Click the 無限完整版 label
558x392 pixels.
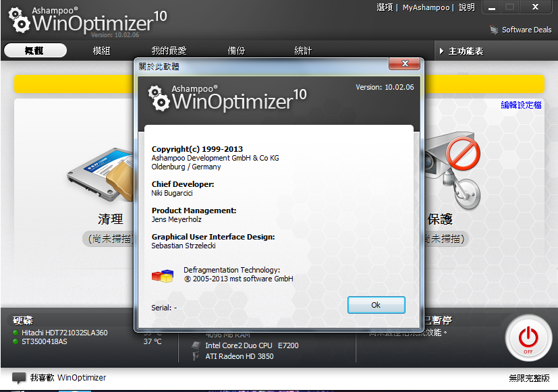[529, 378]
